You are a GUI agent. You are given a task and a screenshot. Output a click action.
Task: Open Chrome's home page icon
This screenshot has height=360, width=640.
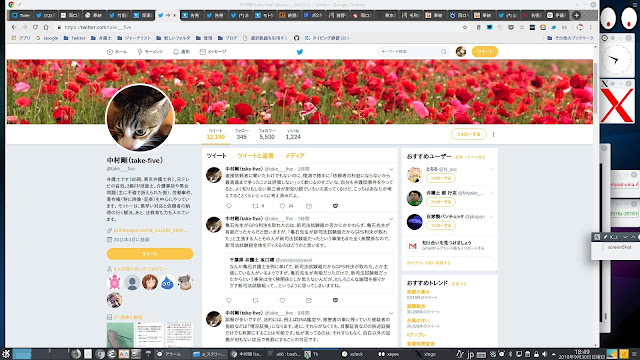[46, 27]
